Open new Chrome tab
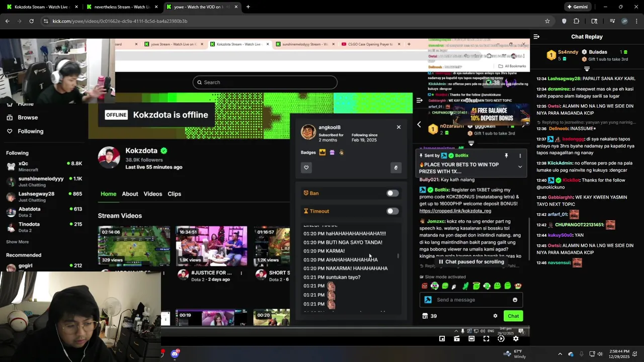This screenshot has width=644, height=362. 248,7
